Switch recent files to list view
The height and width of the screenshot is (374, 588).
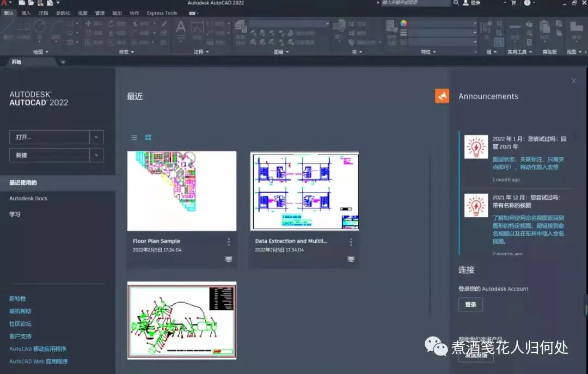tap(134, 138)
